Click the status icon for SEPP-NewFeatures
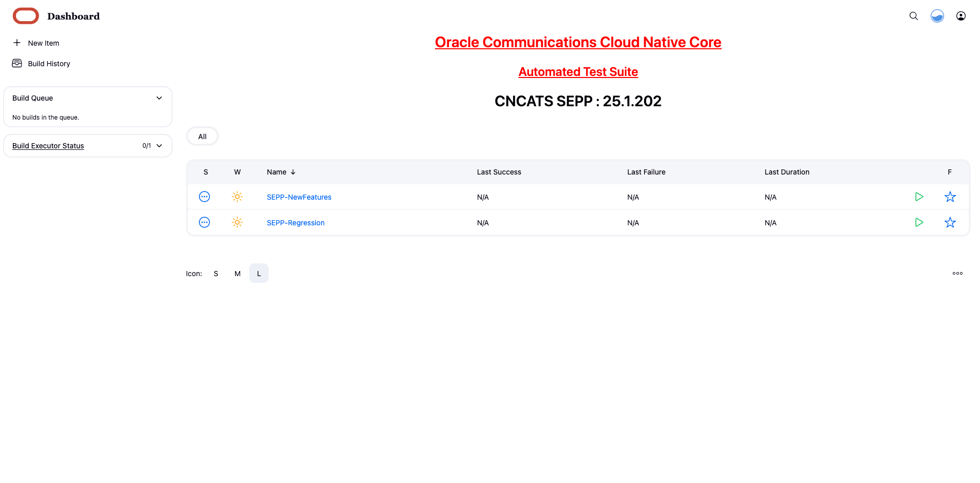This screenshot has width=980, height=483. click(204, 197)
